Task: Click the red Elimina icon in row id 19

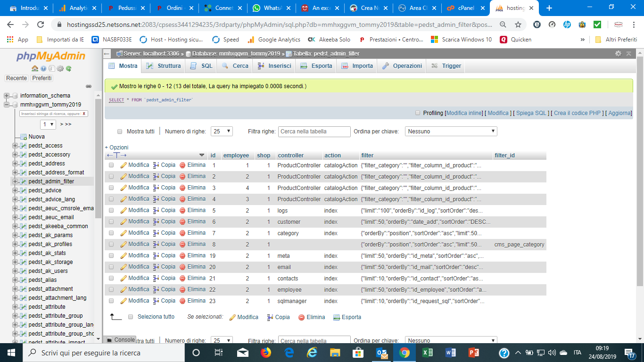Action: 182,255
